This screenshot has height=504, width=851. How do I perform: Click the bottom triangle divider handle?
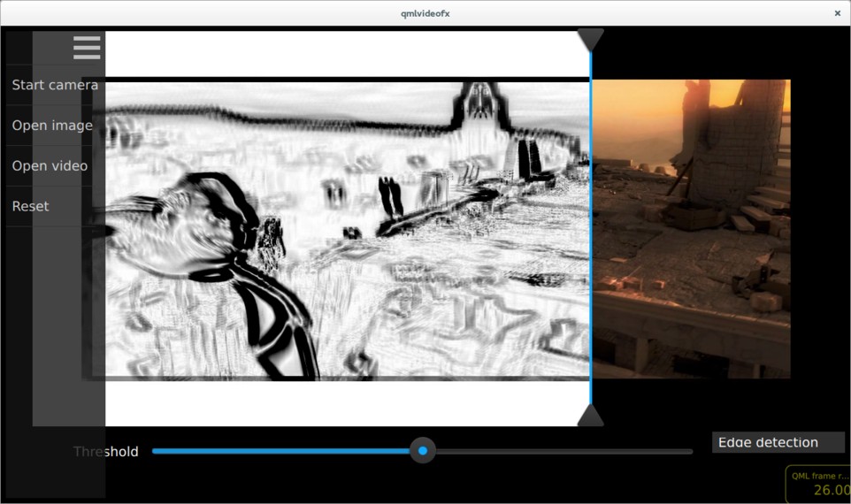tap(590, 416)
